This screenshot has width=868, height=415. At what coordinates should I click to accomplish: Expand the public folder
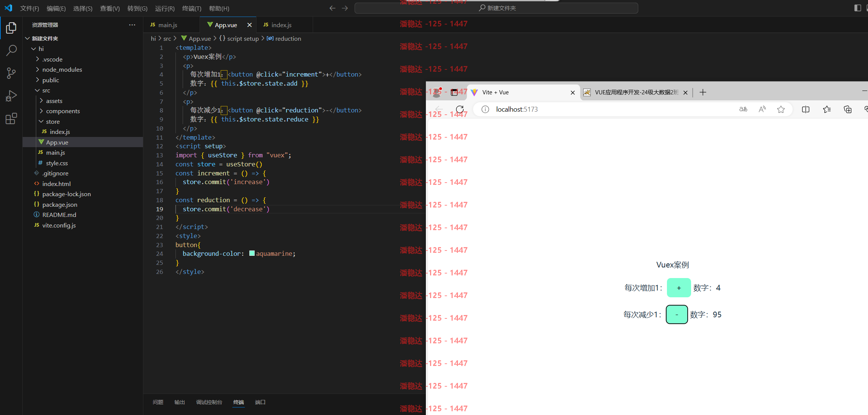37,80
